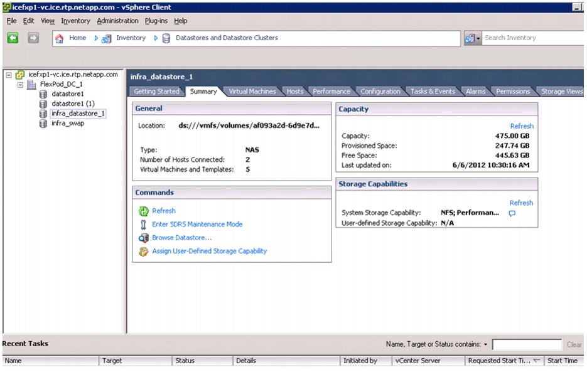Click the datastore1 icon in tree
This screenshot has width=587, height=392.
[x=43, y=94]
